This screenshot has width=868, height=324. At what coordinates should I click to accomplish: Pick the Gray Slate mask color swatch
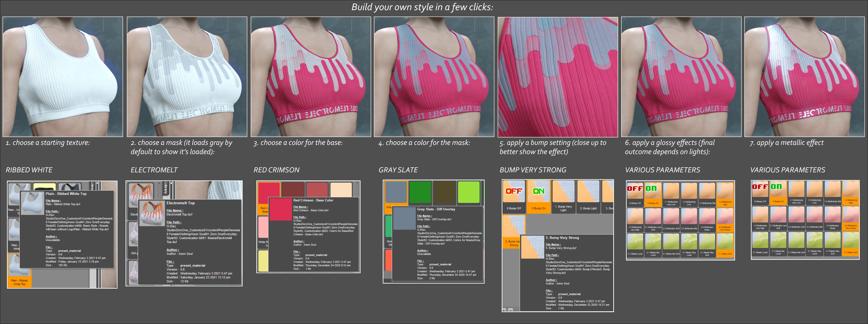(396, 192)
